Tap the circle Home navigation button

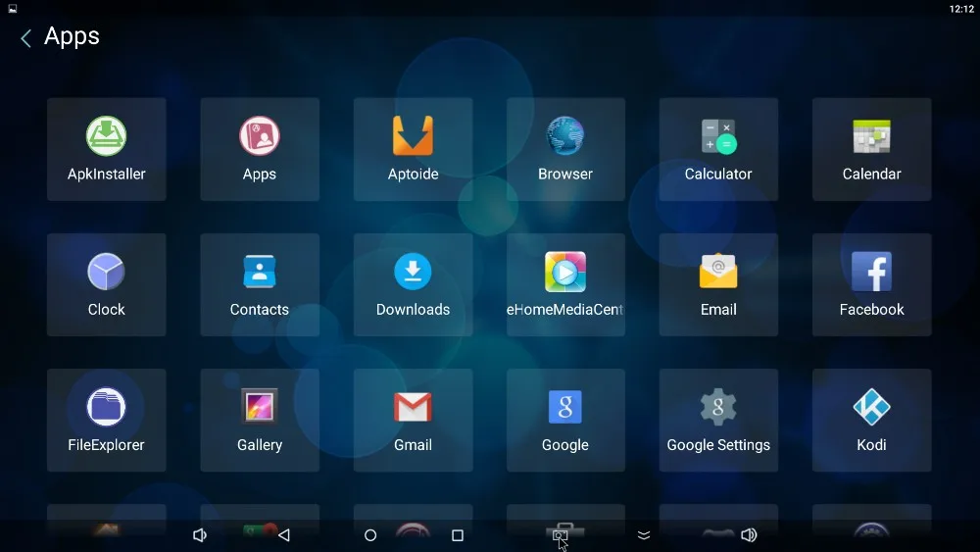(370, 535)
